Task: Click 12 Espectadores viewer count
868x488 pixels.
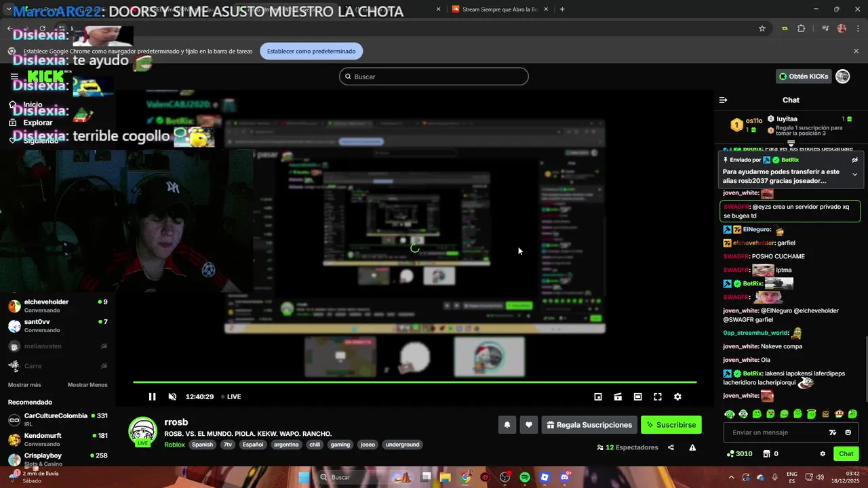Action: click(x=628, y=447)
